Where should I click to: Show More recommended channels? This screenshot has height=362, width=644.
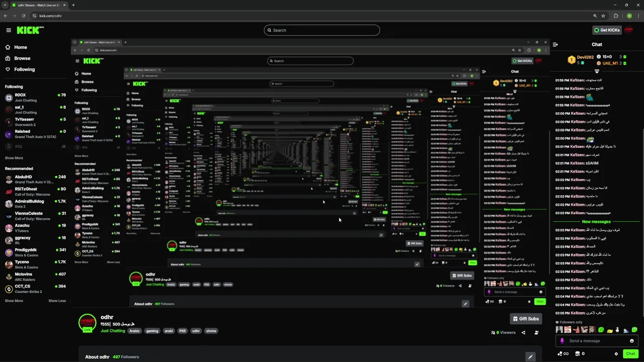coord(14,301)
